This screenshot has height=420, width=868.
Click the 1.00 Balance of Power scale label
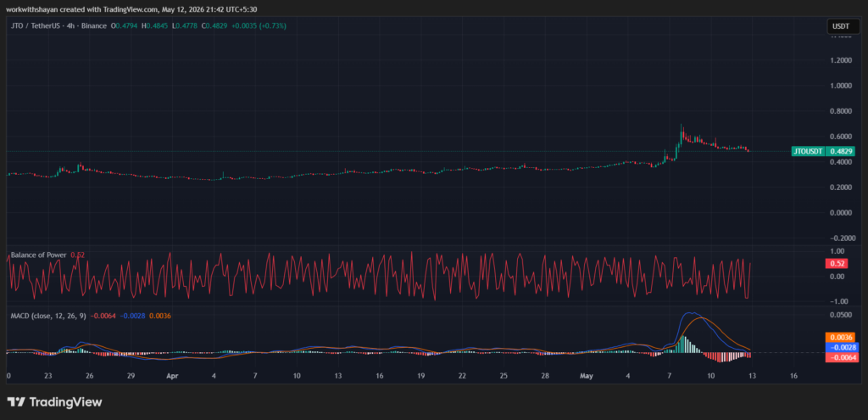837,251
